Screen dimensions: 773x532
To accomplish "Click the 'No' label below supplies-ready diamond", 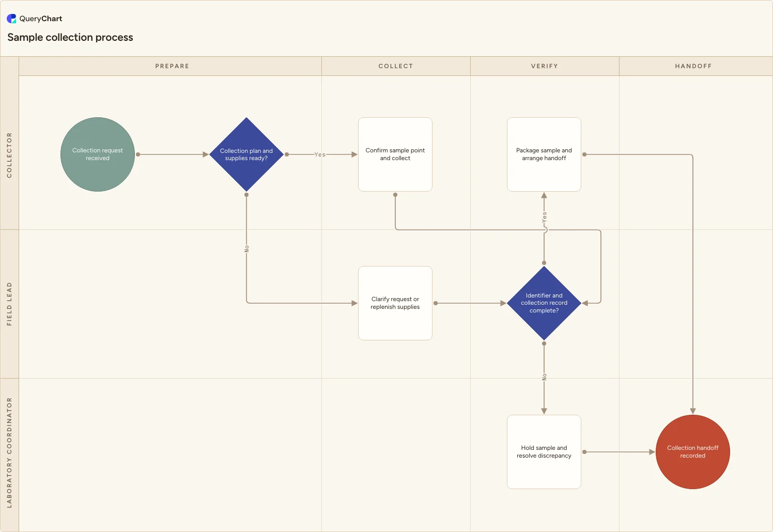I will point(246,248).
